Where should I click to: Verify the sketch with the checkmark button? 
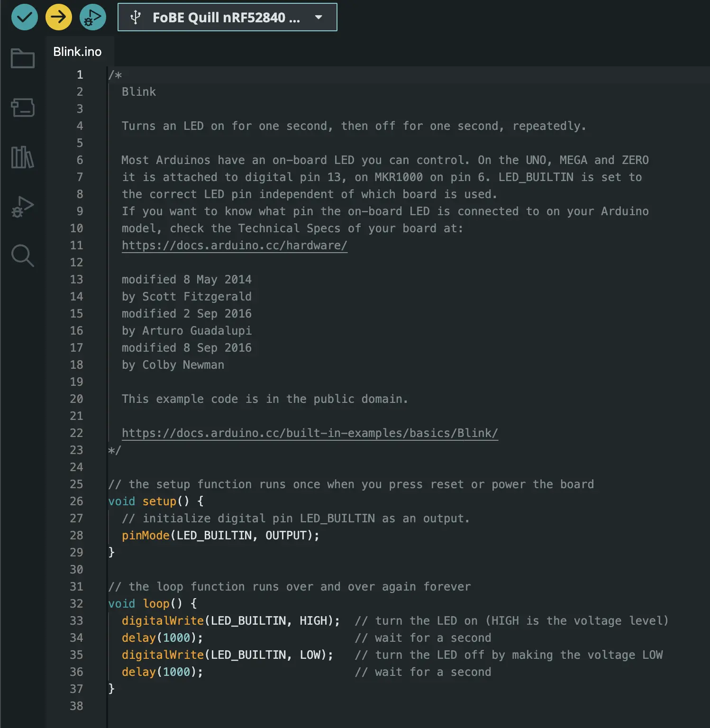[24, 17]
